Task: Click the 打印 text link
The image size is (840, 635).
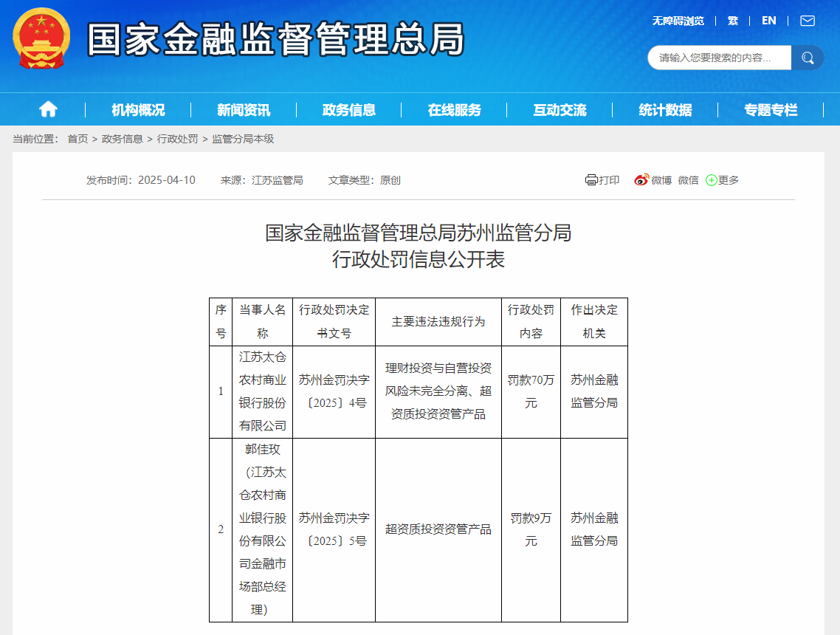Action: pyautogui.click(x=609, y=180)
